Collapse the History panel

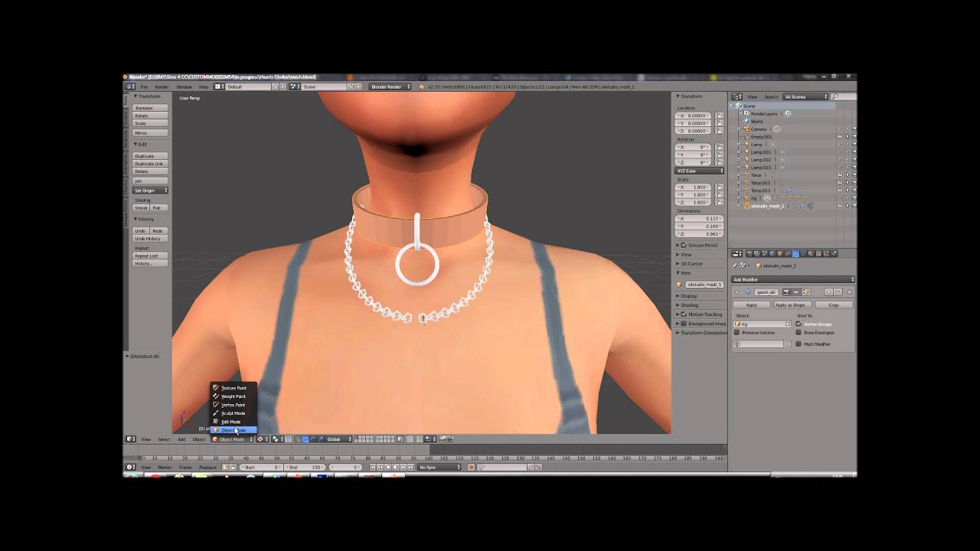coord(136,220)
